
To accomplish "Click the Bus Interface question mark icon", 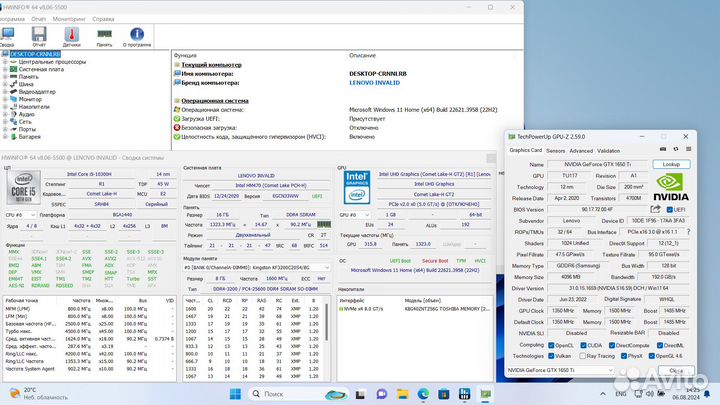I will [688, 232].
